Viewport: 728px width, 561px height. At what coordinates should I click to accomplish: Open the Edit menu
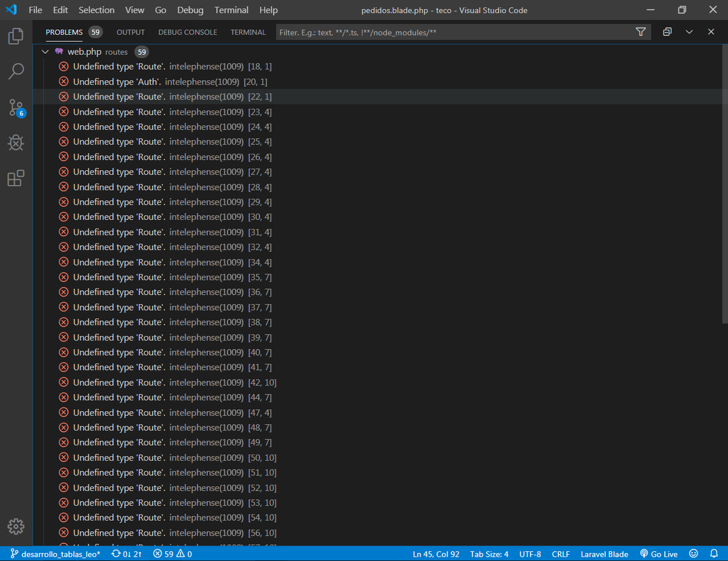coord(60,10)
